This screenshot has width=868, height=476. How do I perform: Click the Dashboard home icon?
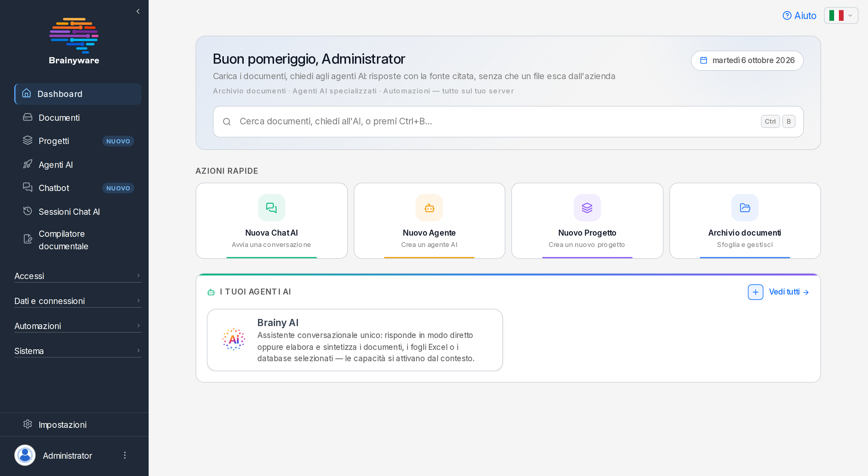[26, 93]
